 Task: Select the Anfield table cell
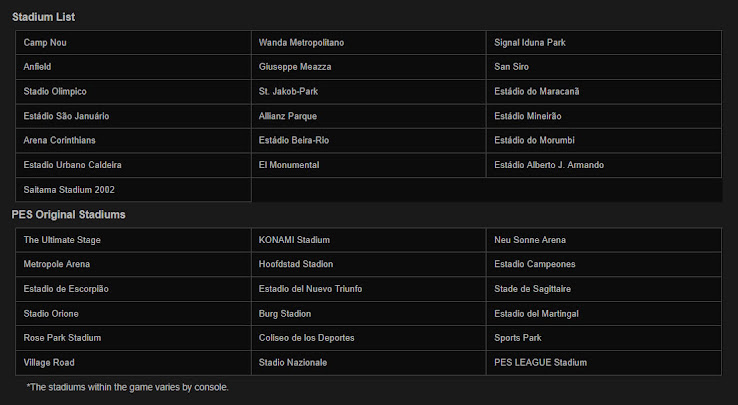pos(133,67)
